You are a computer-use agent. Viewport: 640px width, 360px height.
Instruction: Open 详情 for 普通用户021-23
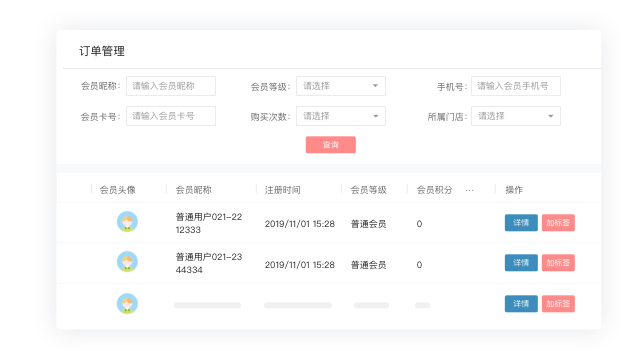tap(521, 263)
